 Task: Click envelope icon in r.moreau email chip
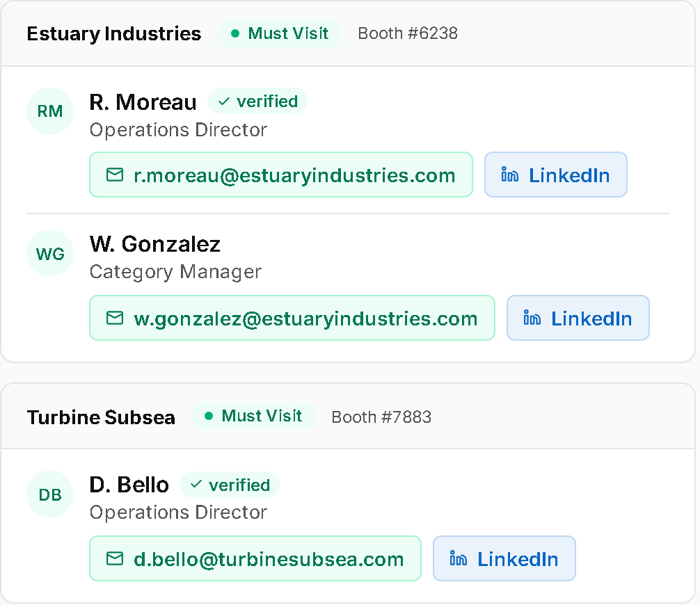coord(115,175)
